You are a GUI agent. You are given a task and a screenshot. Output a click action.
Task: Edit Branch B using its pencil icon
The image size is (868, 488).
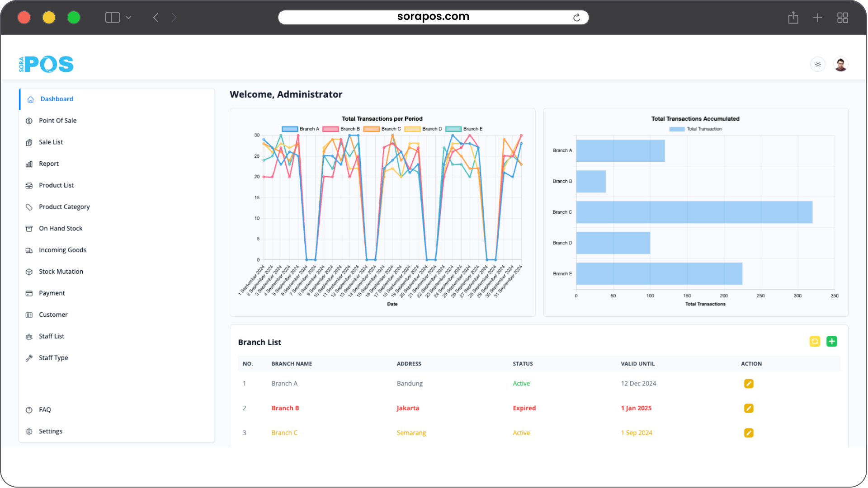tap(749, 408)
